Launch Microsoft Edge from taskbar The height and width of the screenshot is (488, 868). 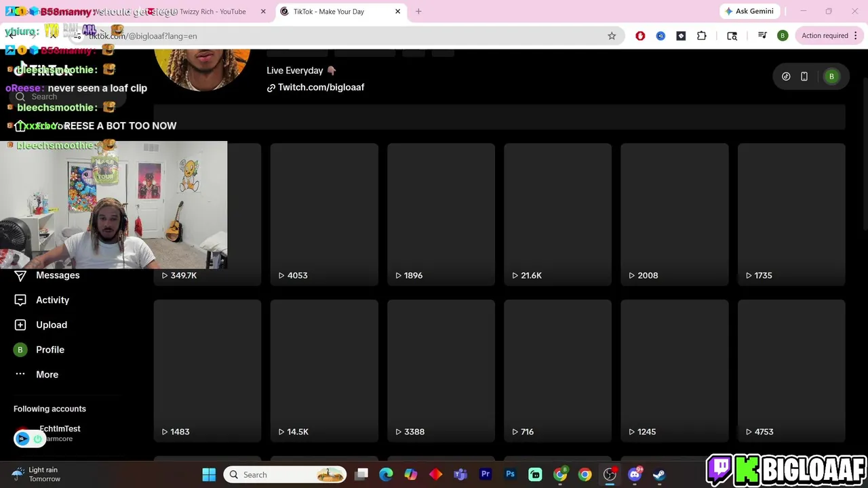(x=386, y=474)
